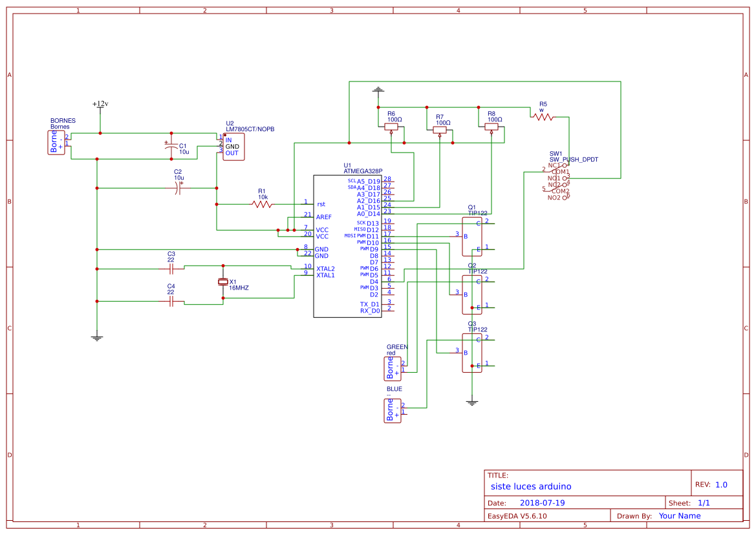Click the title text 'siste luces arduino'
The width and height of the screenshot is (756, 535).
click(530, 486)
